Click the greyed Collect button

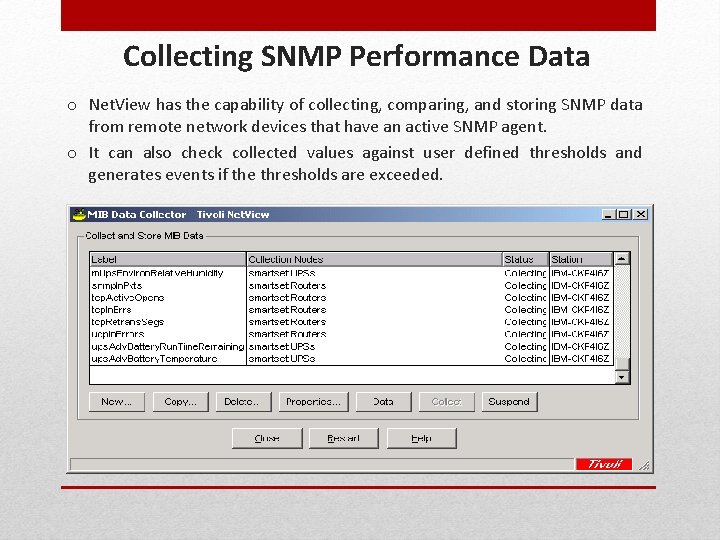[446, 402]
